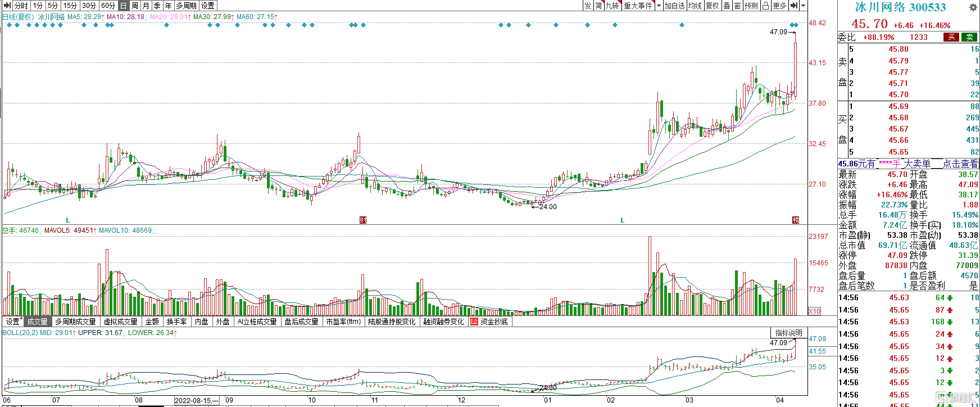Viewport: 980px width, 407px height.
Task: Select the 盘后成交量 tab
Action: (x=301, y=322)
